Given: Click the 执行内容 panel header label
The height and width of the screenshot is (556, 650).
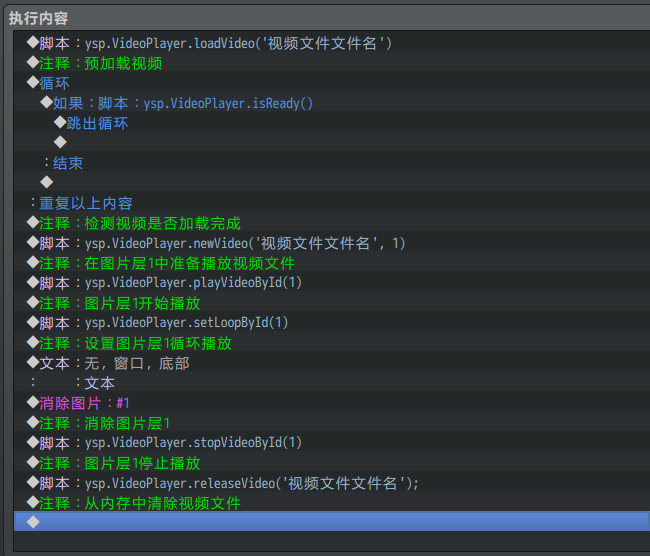Looking at the screenshot, I should [x=38, y=18].
